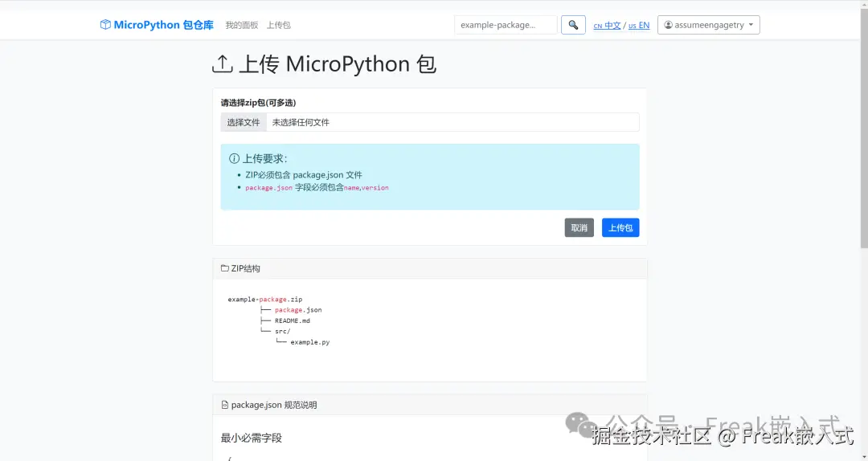Image resolution: width=868 pixels, height=461 pixels.
Task: Click the 上传要求 heading text
Action: (x=264, y=158)
